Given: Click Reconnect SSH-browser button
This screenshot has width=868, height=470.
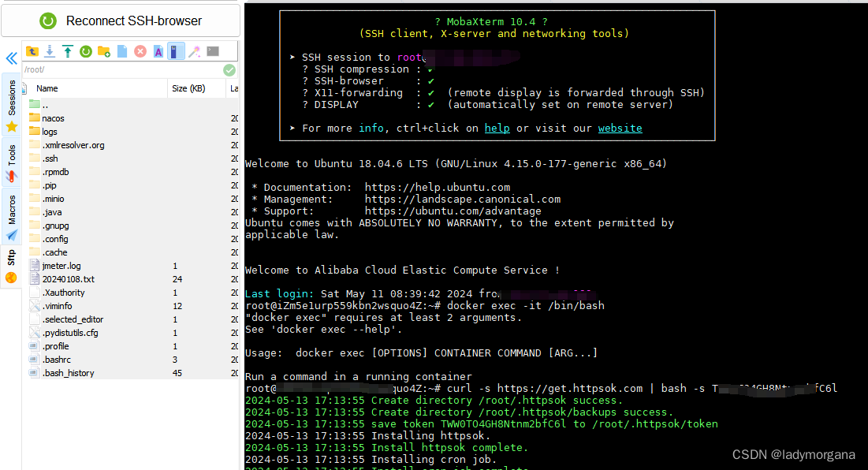Looking at the screenshot, I should [x=121, y=21].
